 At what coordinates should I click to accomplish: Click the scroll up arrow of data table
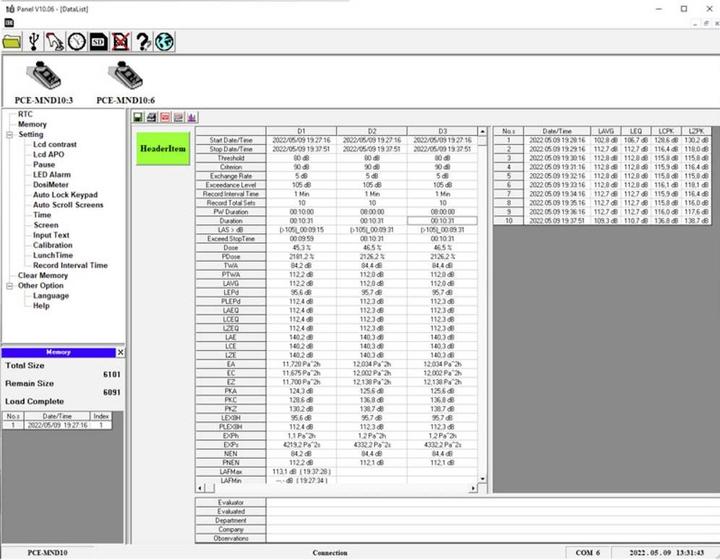point(482,132)
